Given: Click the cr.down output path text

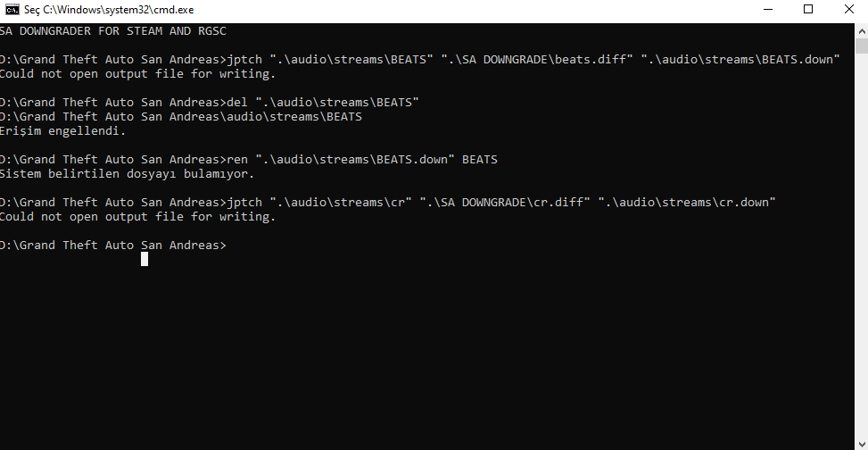Looking at the screenshot, I should pos(688,203).
